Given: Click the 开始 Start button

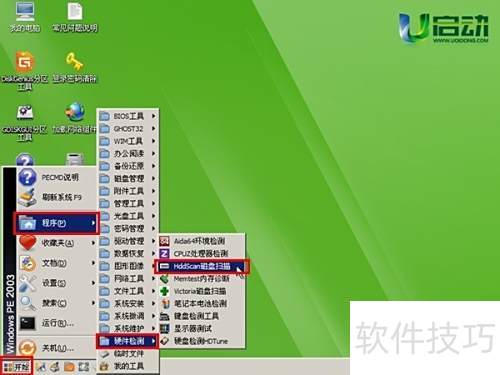Looking at the screenshot, I should [x=17, y=367].
